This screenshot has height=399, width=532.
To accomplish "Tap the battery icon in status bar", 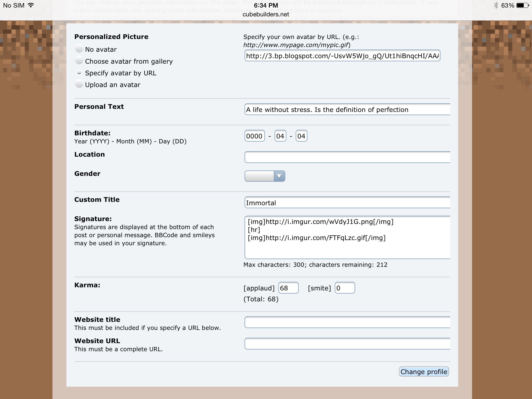I will click(522, 5).
